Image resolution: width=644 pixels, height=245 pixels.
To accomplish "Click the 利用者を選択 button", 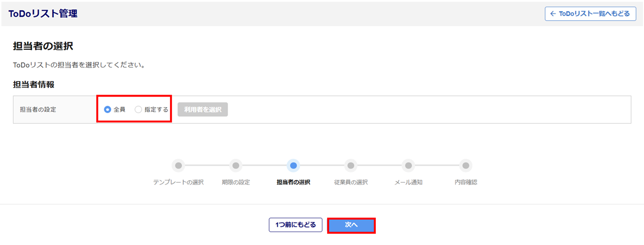I will pyautogui.click(x=203, y=110).
